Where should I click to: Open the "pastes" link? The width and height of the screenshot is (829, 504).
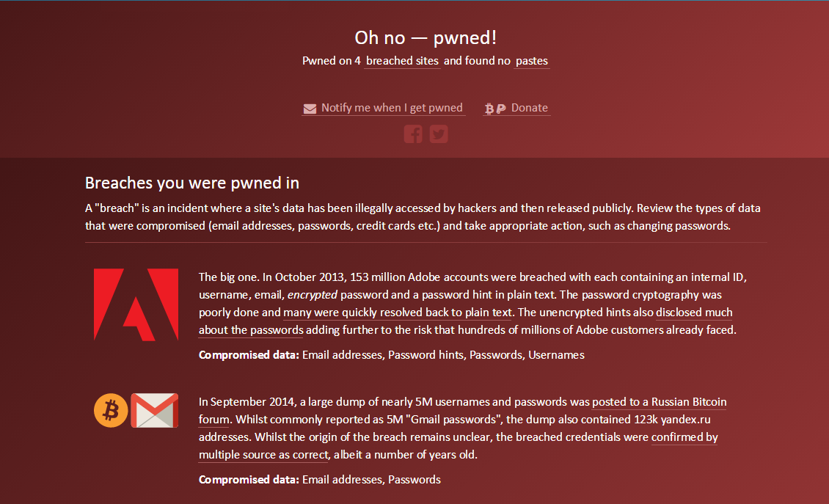pos(532,61)
